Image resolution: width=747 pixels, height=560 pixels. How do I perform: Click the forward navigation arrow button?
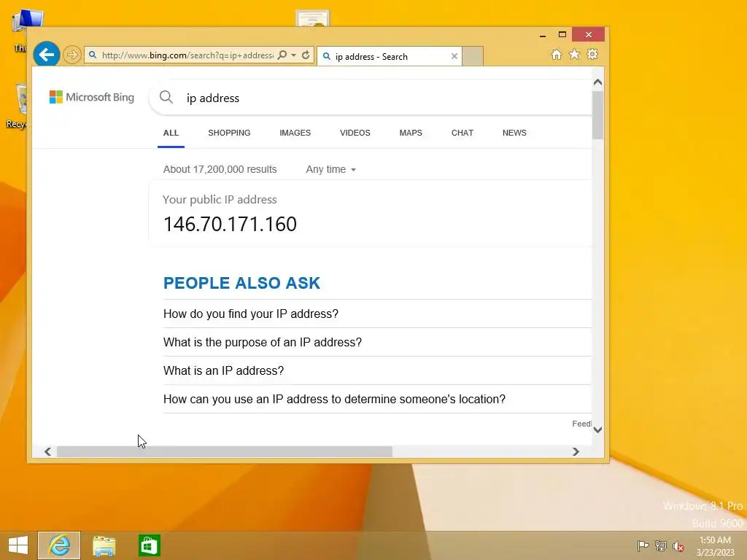pos(72,55)
